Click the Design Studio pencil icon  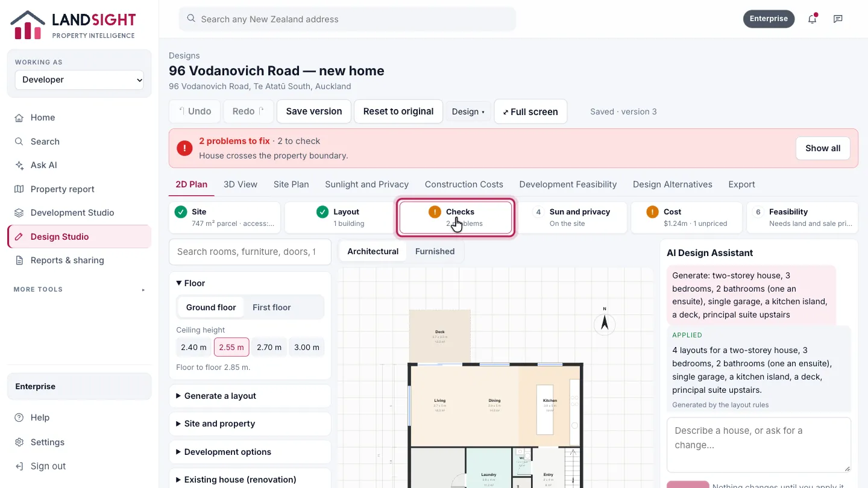point(19,237)
